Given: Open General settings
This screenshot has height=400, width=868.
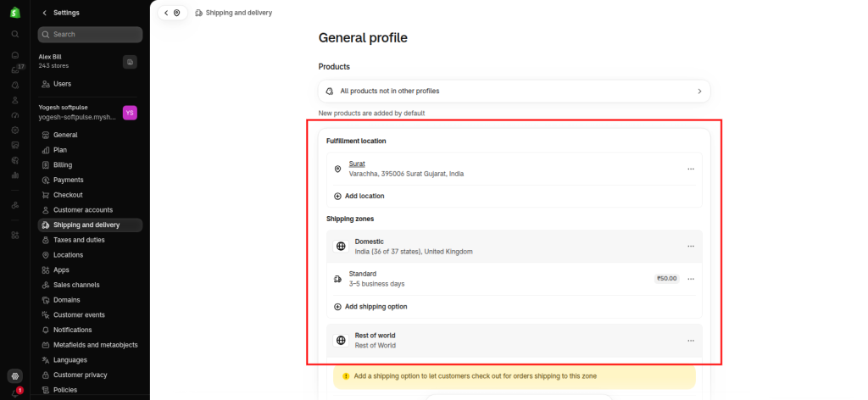Looking at the screenshot, I should (90, 135).
